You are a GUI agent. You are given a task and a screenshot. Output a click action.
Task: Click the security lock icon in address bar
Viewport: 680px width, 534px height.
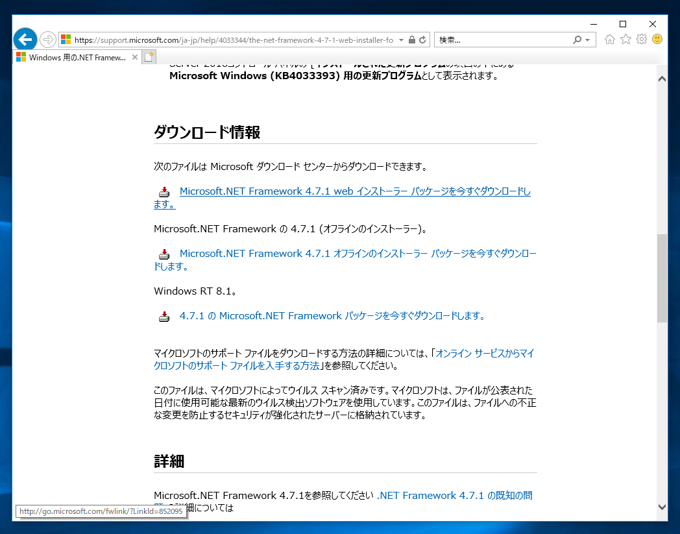tap(412, 40)
